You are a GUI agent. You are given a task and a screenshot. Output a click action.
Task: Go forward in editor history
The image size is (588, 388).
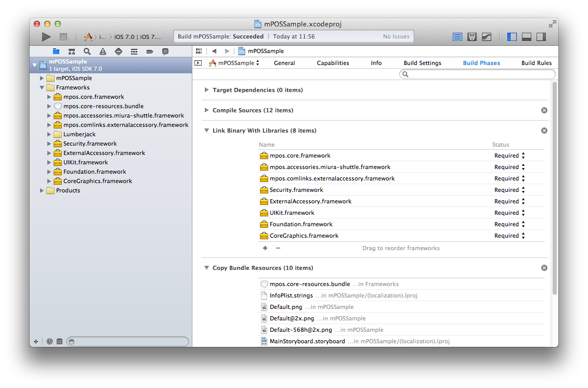tap(227, 51)
